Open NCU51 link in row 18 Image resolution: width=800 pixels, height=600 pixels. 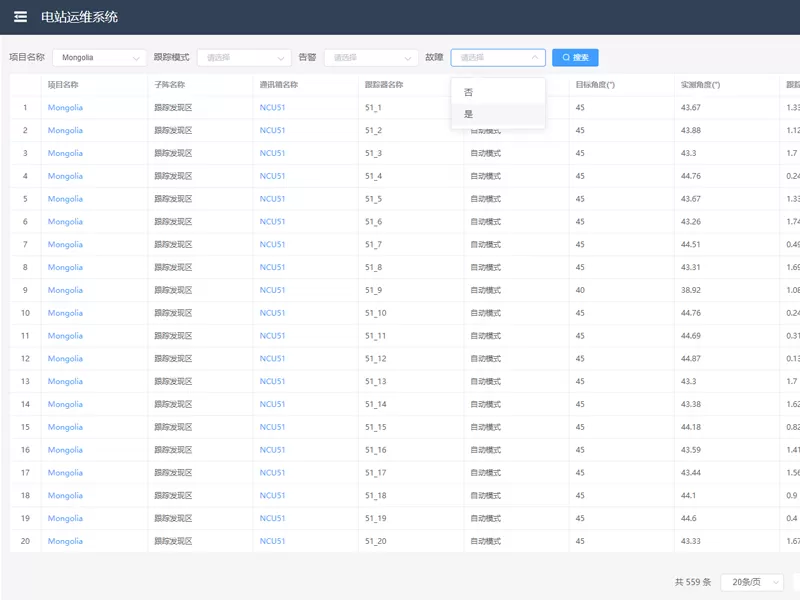272,496
